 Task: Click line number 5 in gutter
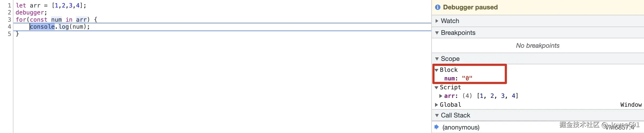tap(9, 34)
